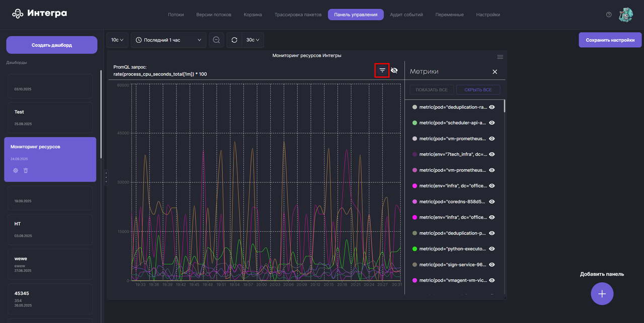Click the Дашборды section label
Image resolution: width=644 pixels, height=323 pixels.
coord(17,62)
